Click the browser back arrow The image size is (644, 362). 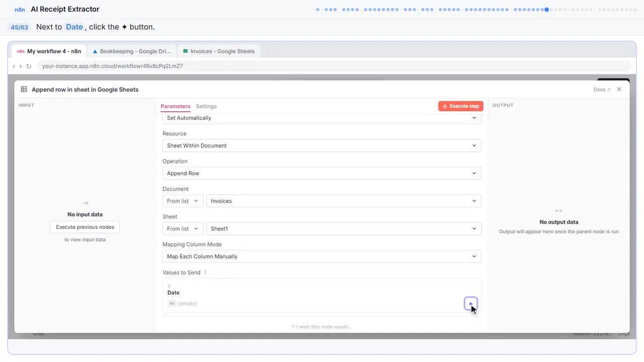pyautogui.click(x=14, y=66)
